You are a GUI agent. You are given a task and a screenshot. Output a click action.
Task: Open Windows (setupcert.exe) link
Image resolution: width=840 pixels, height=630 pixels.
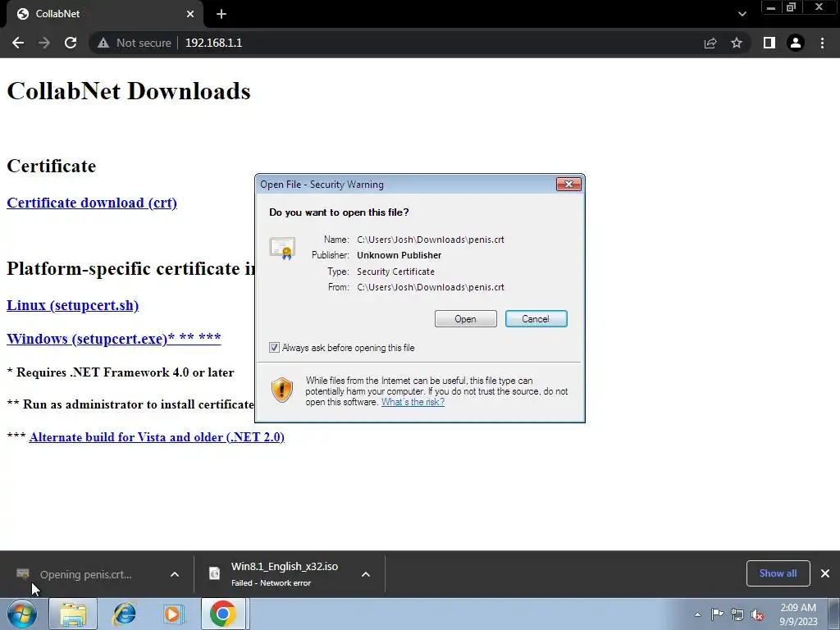click(113, 339)
